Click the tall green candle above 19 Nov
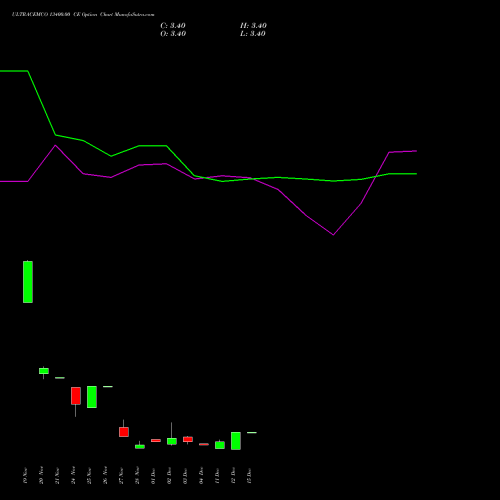Screen dimensions: 500x500 tap(28, 282)
